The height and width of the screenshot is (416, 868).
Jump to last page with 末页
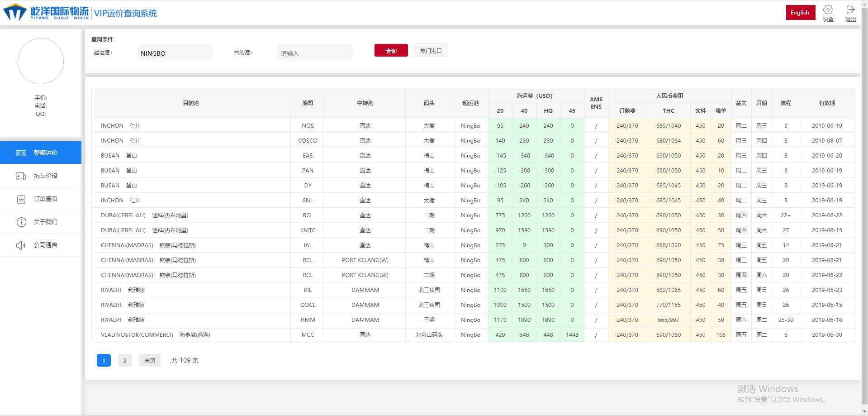tap(149, 360)
